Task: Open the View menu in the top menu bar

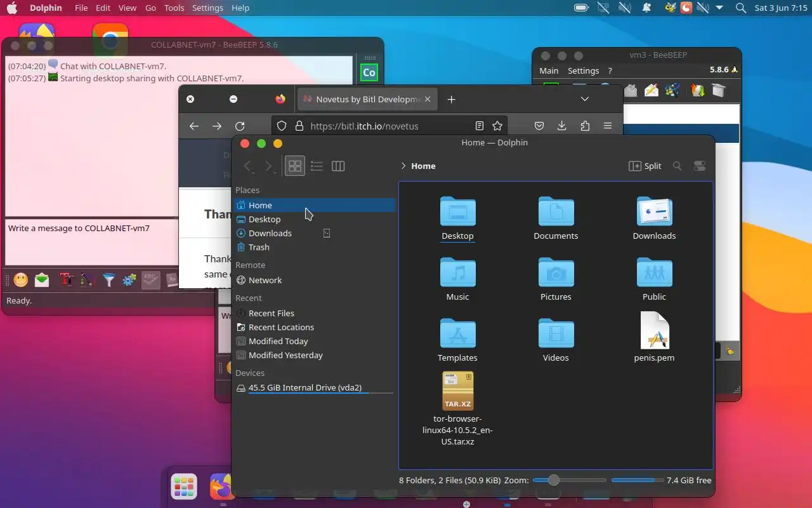Action: point(128,8)
